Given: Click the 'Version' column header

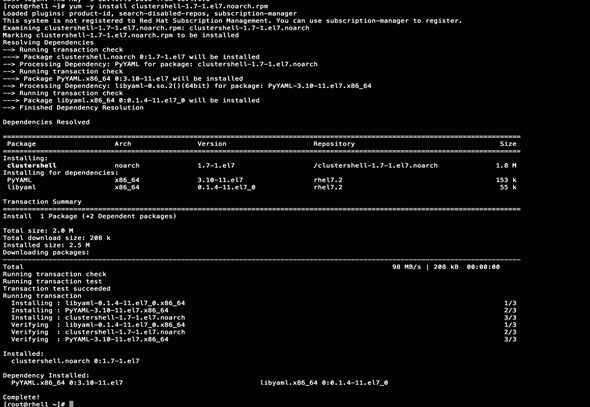Looking at the screenshot, I should pos(212,144).
